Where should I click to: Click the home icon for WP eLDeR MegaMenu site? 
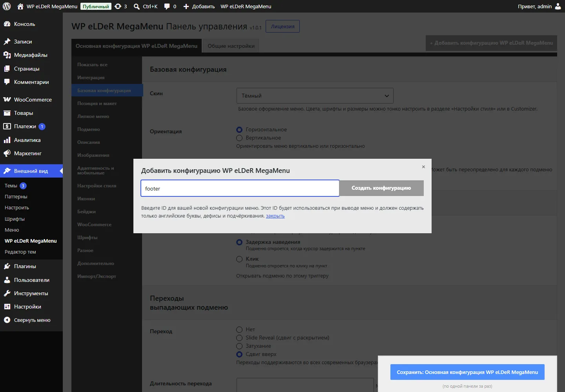[x=20, y=6]
